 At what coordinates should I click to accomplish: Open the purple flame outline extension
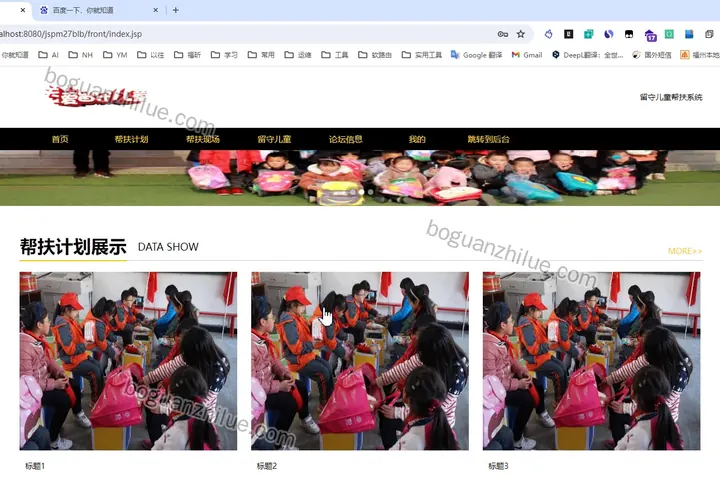pyautogui.click(x=548, y=34)
